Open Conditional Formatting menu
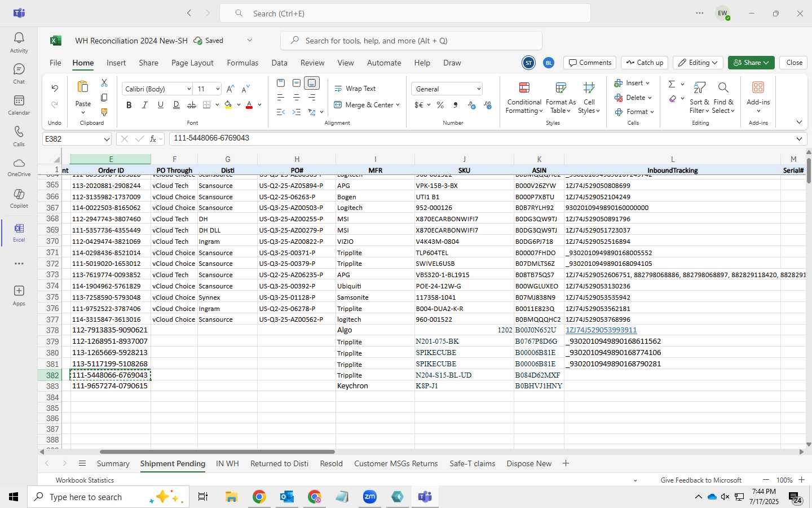 pos(524,98)
